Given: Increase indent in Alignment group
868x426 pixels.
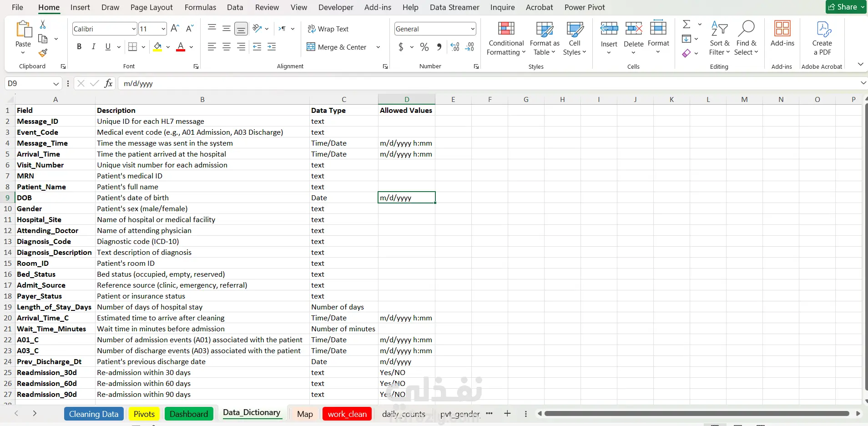Looking at the screenshot, I should tap(272, 47).
